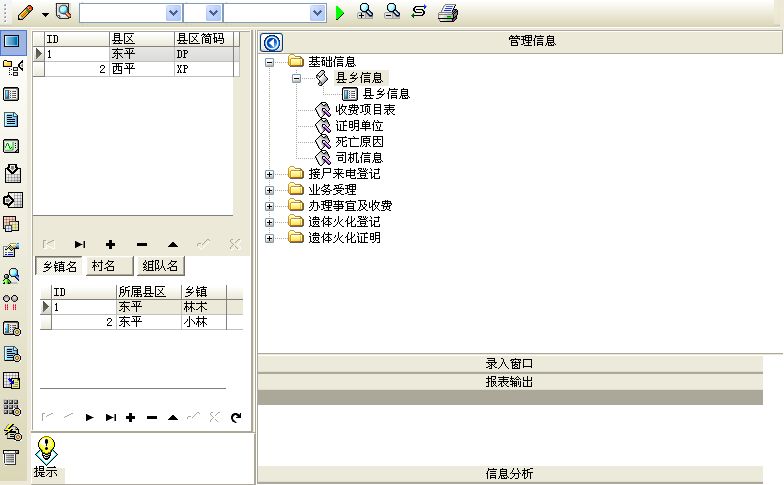Open the 录入窗口 panel bar
784x485 pixels.
510,364
